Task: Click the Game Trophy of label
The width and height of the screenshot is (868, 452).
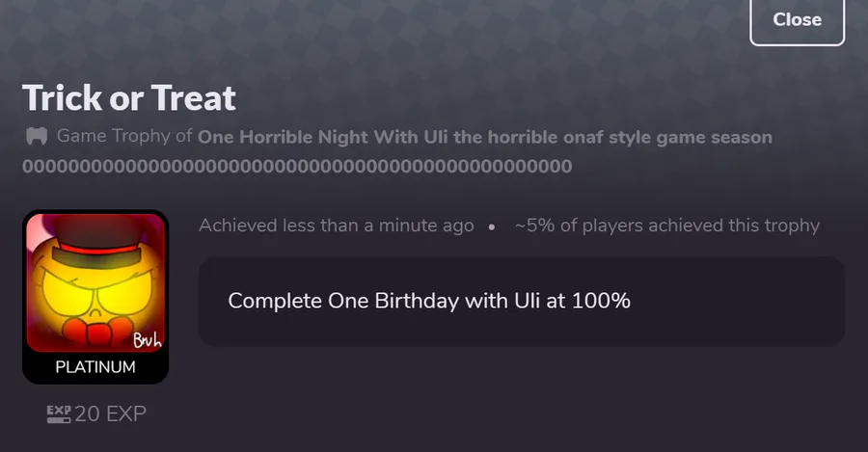Action: point(124,136)
